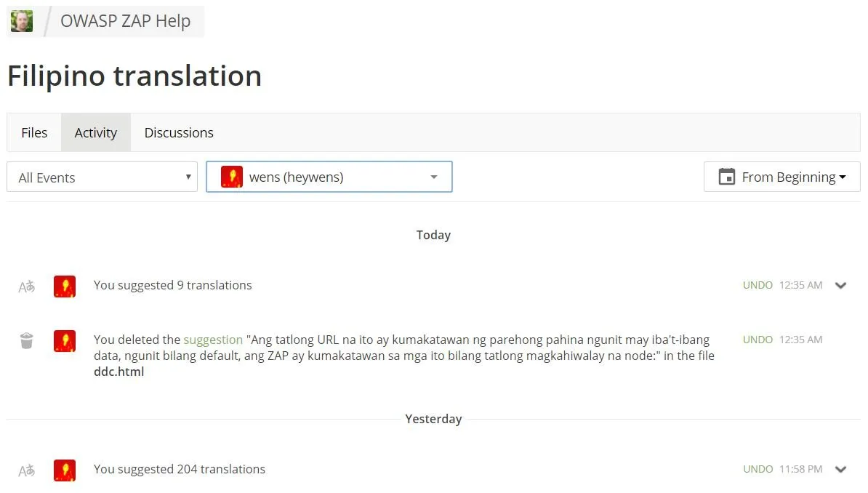Switch to the Files tab
The height and width of the screenshot is (493, 868).
click(x=34, y=132)
